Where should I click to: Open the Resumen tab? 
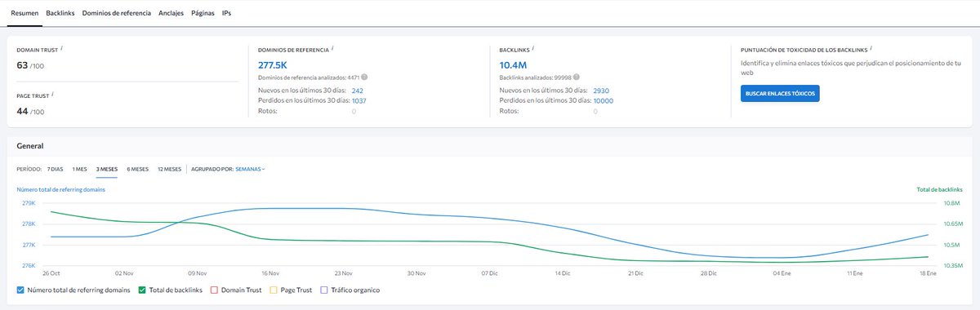25,13
